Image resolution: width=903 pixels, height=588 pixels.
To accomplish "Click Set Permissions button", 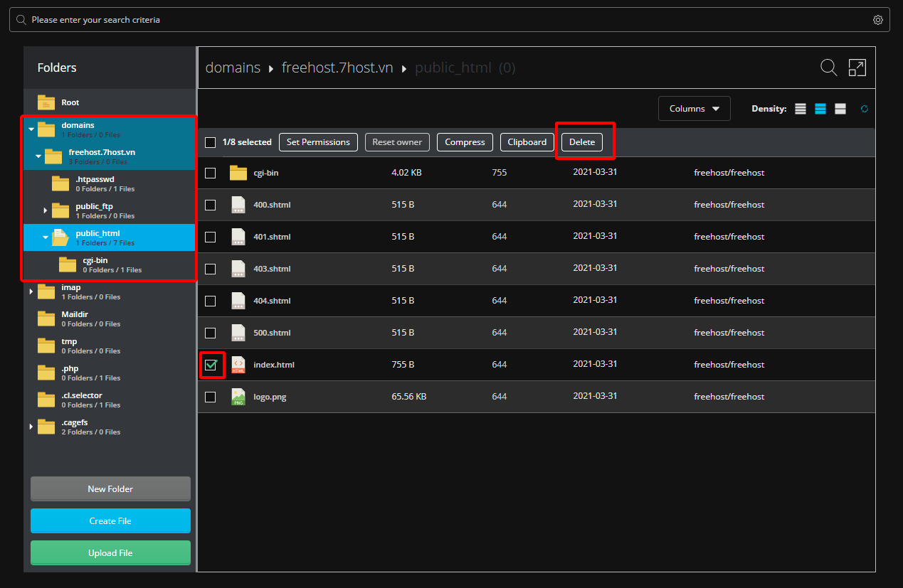I will (x=318, y=142).
